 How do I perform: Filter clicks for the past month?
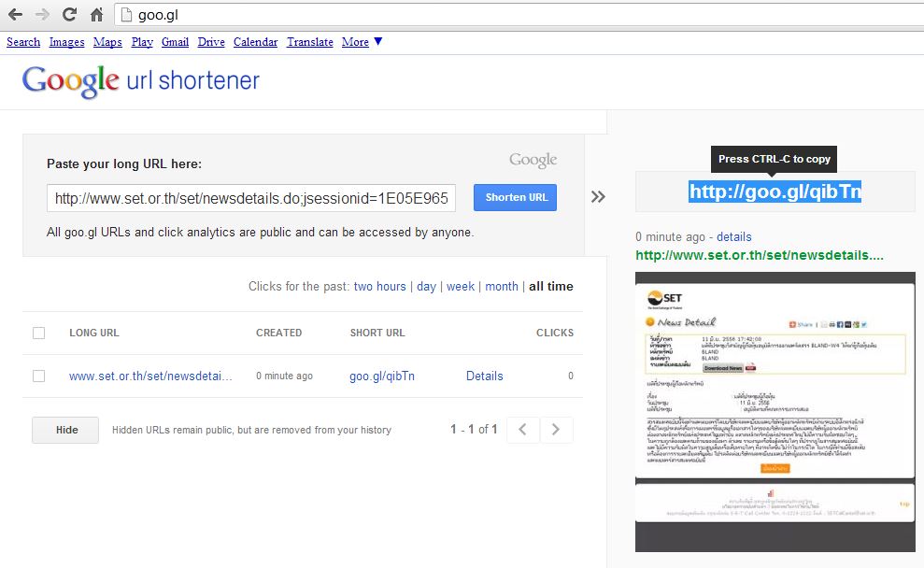[x=502, y=287]
